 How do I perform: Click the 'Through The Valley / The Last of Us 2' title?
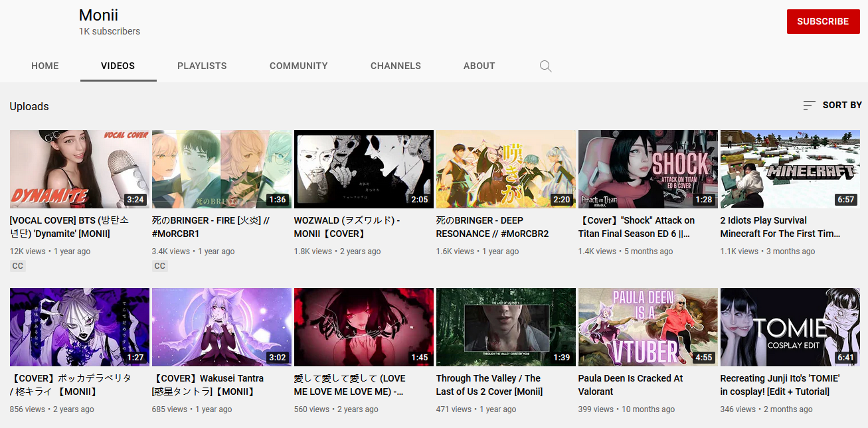tap(489, 385)
